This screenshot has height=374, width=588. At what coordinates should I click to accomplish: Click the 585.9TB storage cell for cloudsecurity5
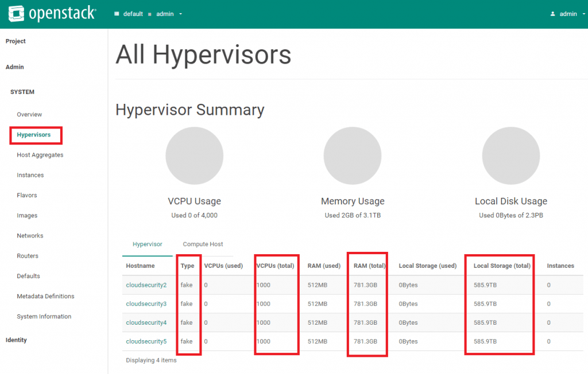tap(485, 341)
